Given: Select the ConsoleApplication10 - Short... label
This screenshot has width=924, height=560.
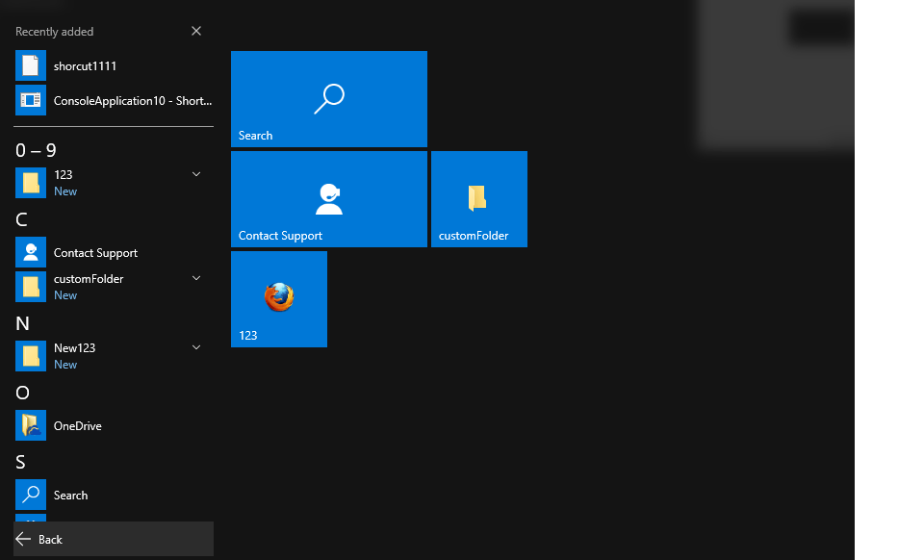Looking at the screenshot, I should pyautogui.click(x=133, y=101).
